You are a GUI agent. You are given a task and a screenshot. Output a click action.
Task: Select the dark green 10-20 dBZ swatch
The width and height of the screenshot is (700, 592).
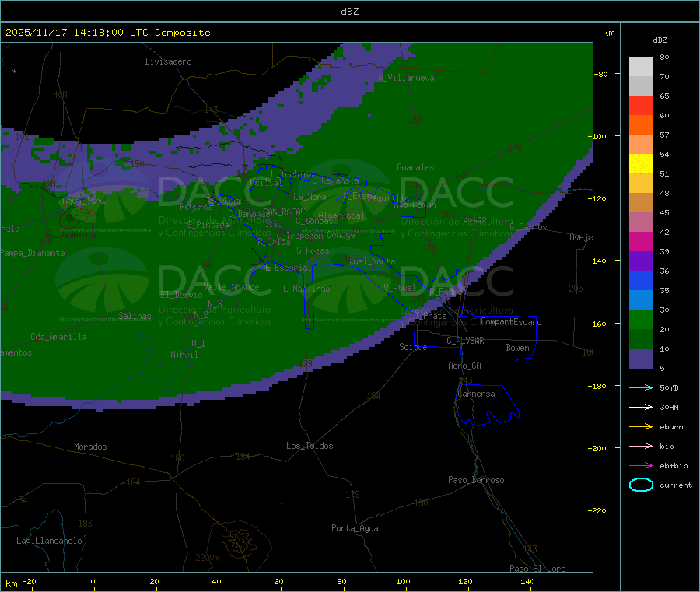(x=641, y=339)
